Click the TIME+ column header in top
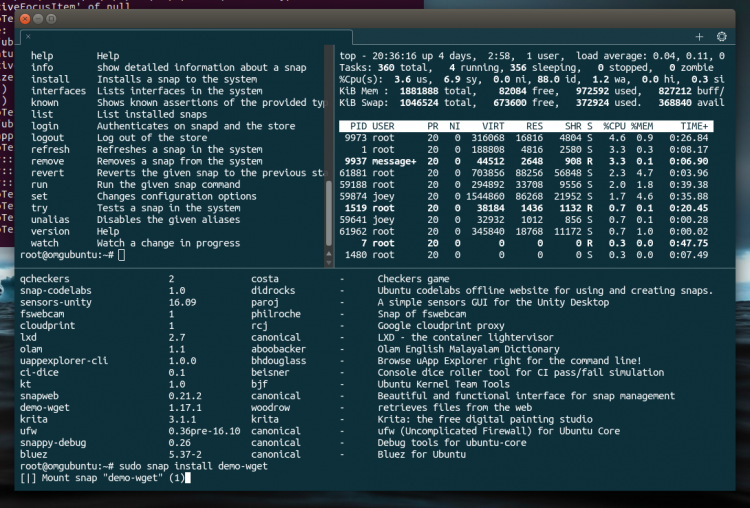750x508 pixels. [x=695, y=126]
